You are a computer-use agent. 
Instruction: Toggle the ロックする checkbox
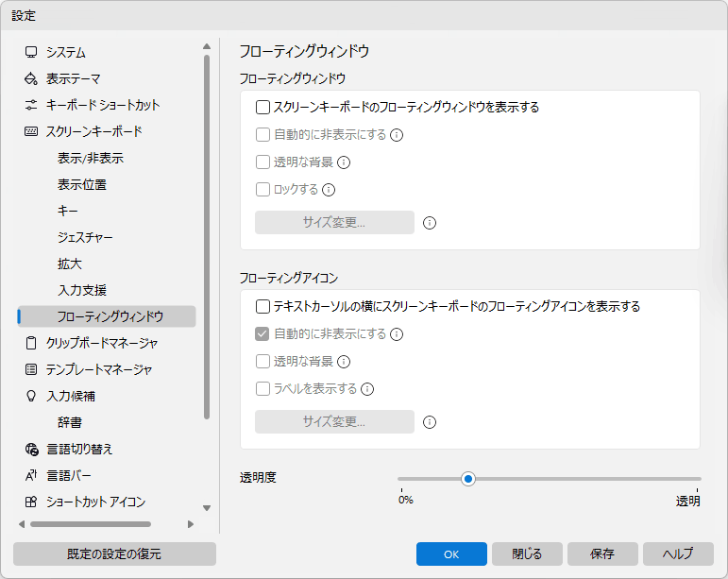coord(262,190)
